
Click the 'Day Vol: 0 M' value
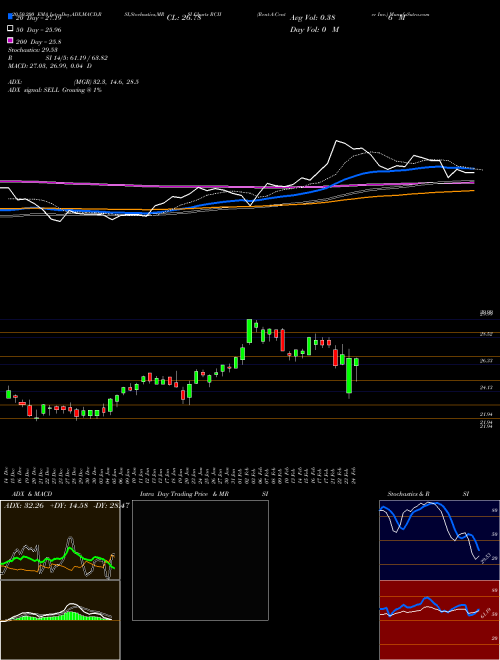314,29
